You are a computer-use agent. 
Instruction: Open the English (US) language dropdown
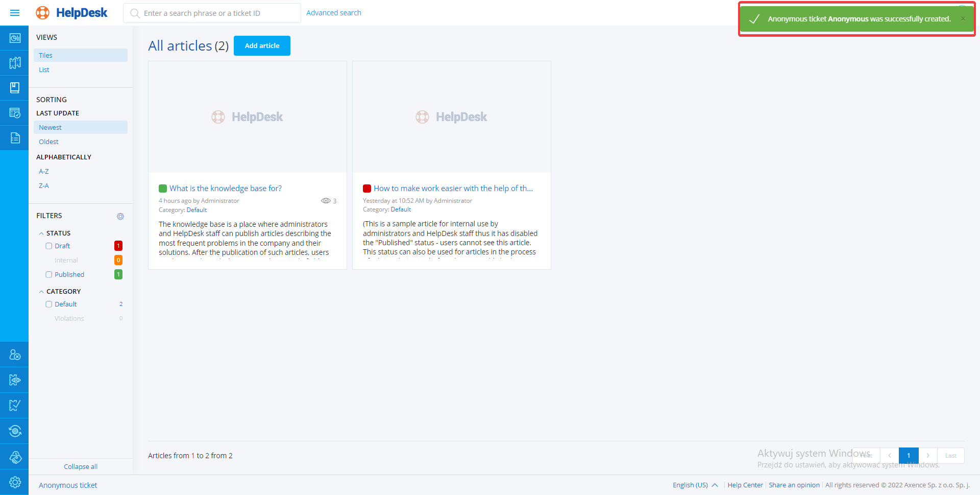pyautogui.click(x=695, y=485)
